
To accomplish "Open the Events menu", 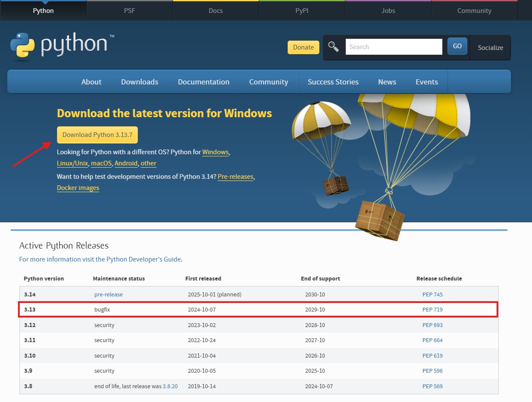I will tap(427, 82).
